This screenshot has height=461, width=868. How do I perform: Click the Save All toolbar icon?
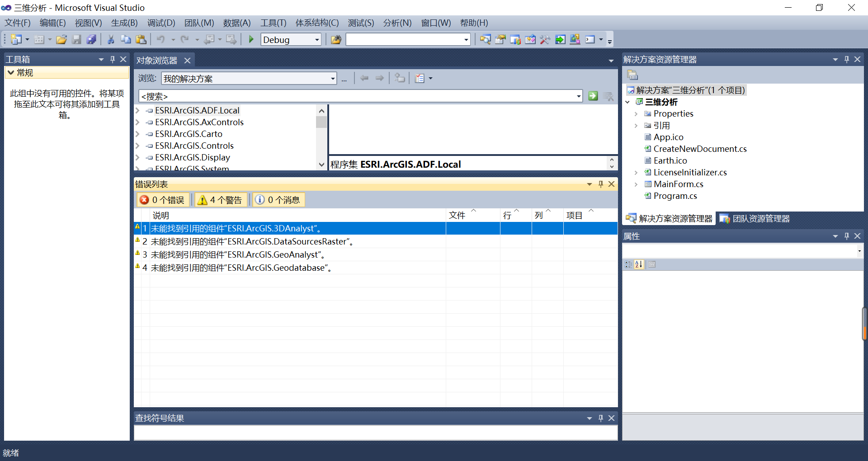tap(91, 40)
